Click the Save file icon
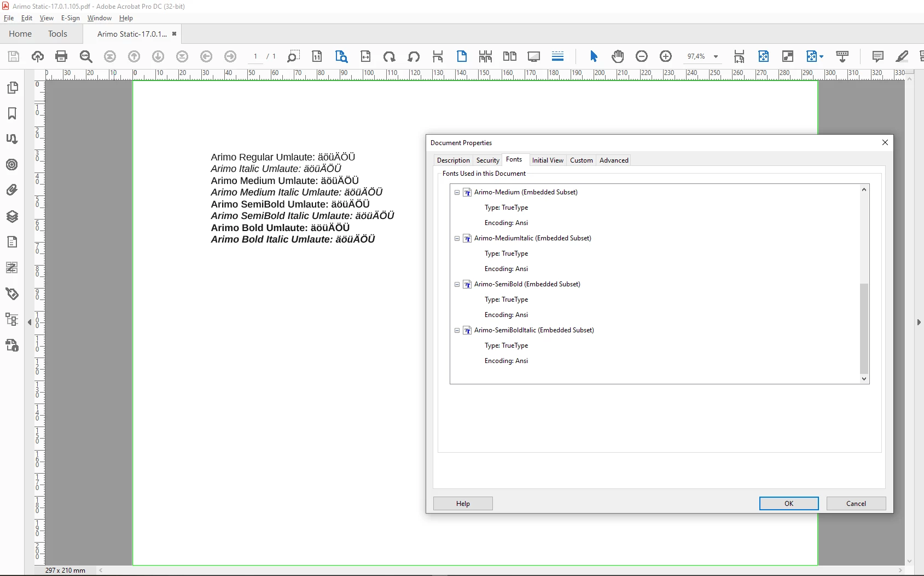Image resolution: width=924 pixels, height=576 pixels. click(x=14, y=56)
